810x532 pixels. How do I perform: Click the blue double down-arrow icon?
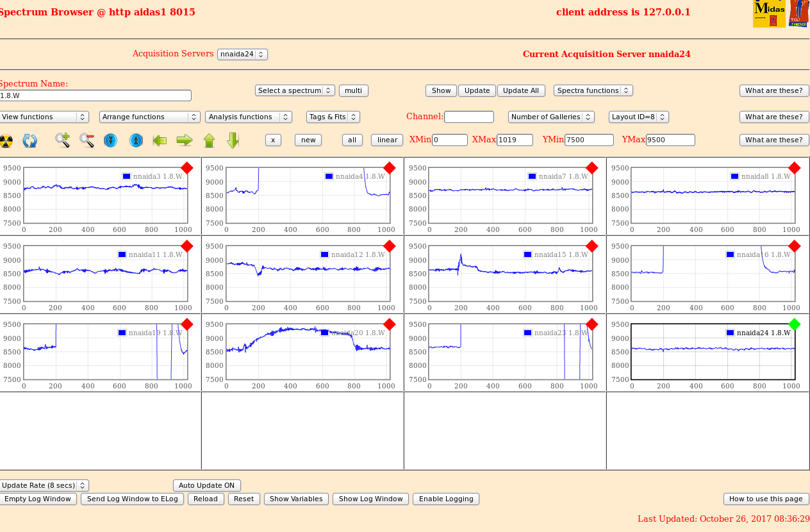click(x=110, y=140)
